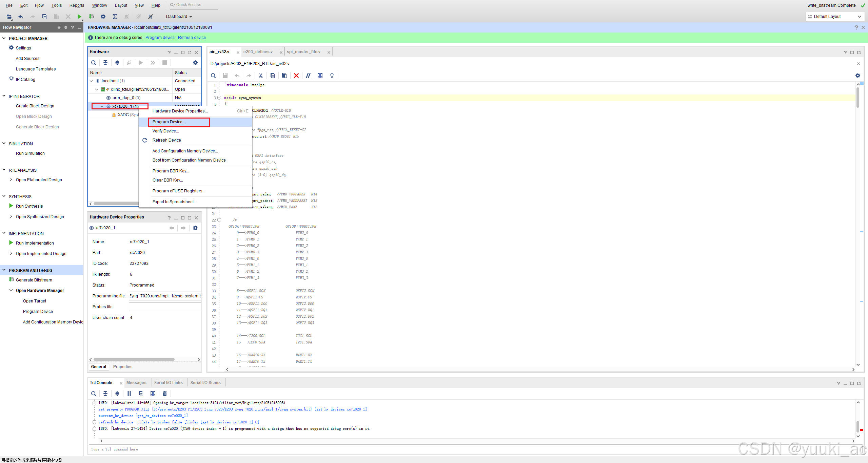The height and width of the screenshot is (463, 868).
Task: Open the Dashboard dropdown
Action: [x=179, y=17]
